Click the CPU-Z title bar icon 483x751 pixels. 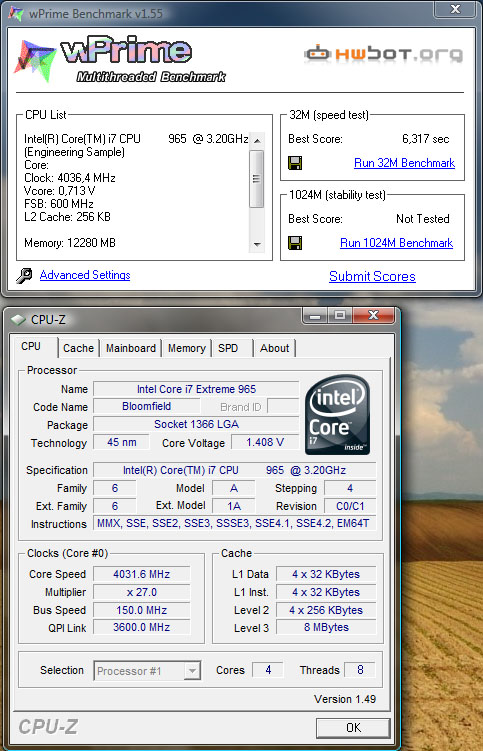pos(18,319)
